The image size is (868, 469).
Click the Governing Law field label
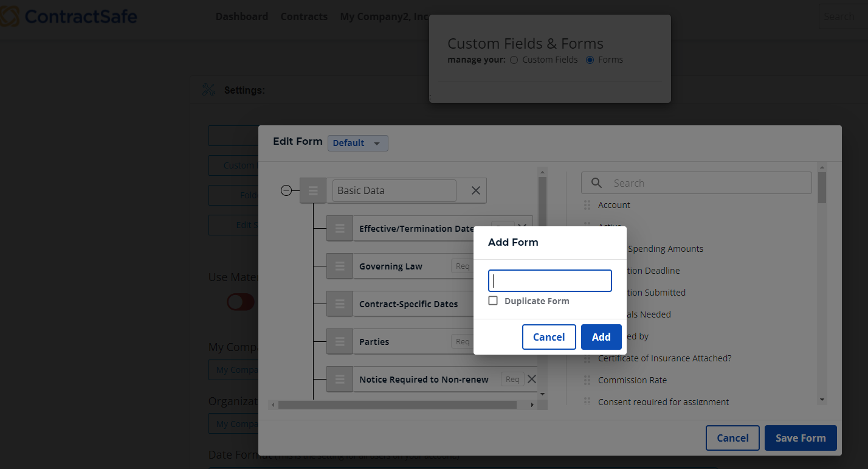coord(391,266)
